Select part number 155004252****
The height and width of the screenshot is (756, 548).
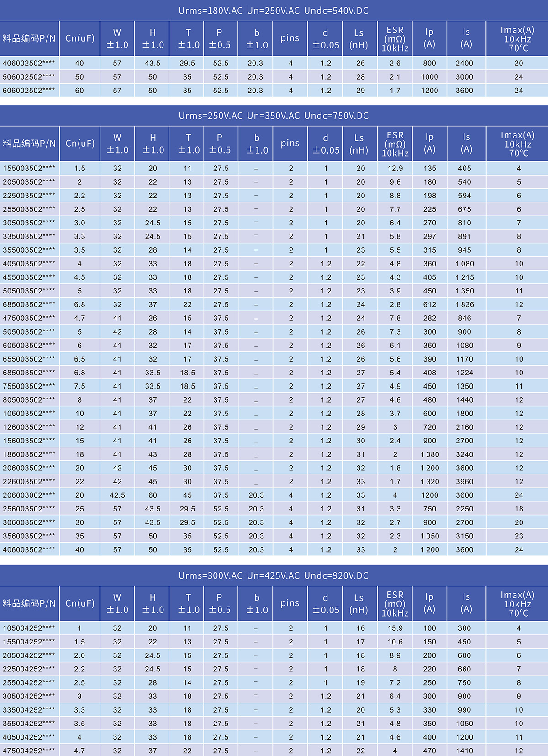29,642
